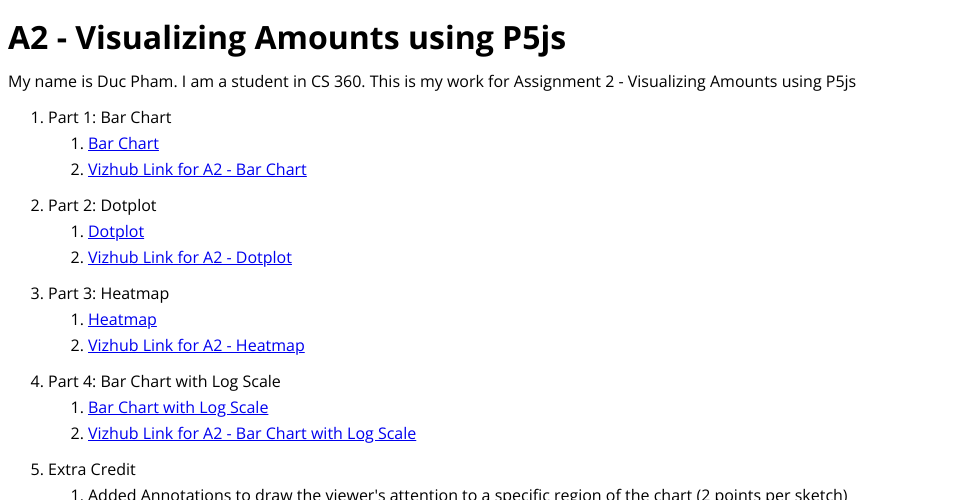Open the Bar Chart link

click(x=123, y=144)
